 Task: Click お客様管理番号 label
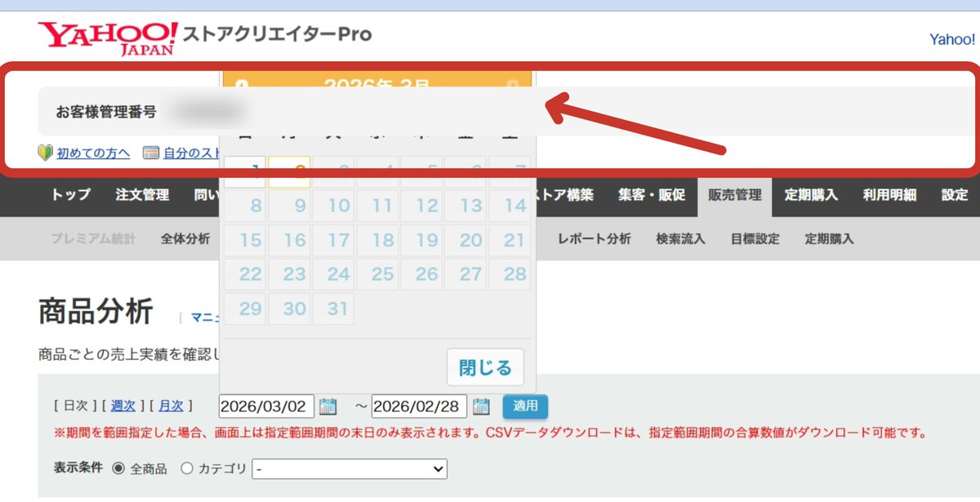[106, 112]
